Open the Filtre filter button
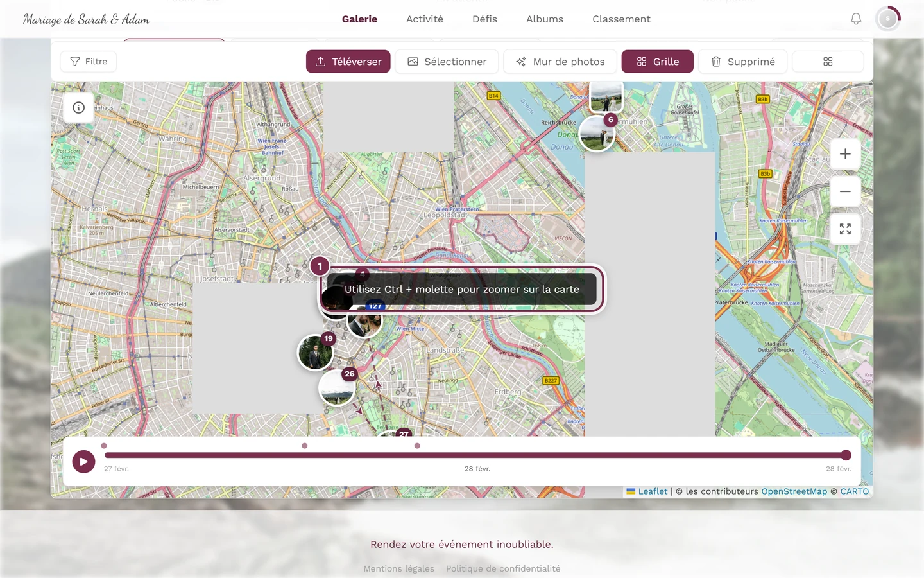924x578 pixels. click(x=89, y=62)
